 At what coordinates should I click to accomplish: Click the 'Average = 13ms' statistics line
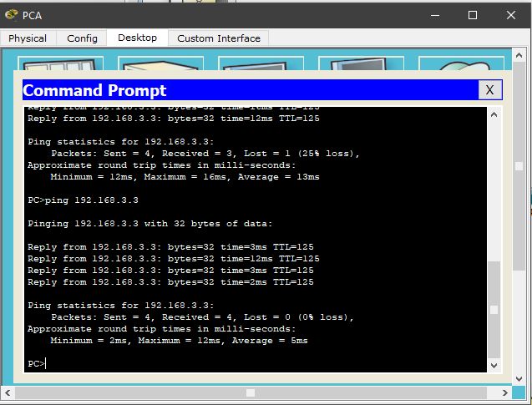tap(185, 177)
